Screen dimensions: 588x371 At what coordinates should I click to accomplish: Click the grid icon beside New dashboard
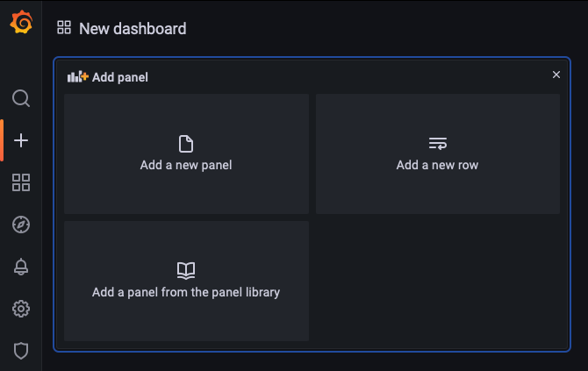[x=64, y=28]
